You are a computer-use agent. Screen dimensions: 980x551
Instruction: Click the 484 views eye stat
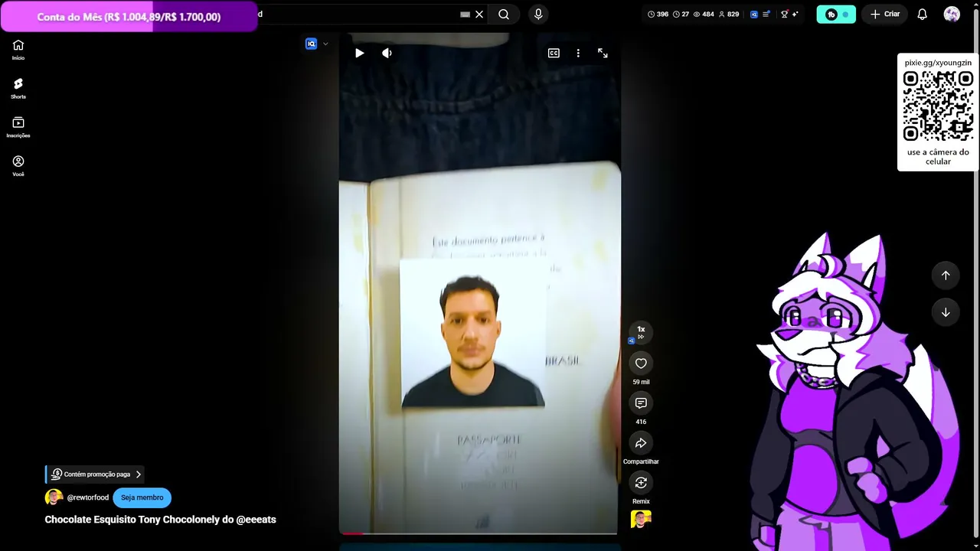(704, 14)
